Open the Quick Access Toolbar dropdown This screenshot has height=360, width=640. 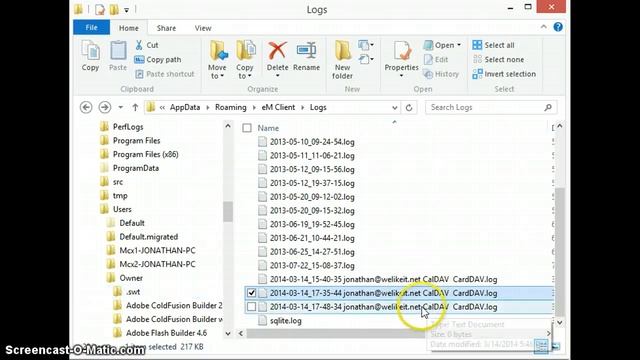(127, 10)
